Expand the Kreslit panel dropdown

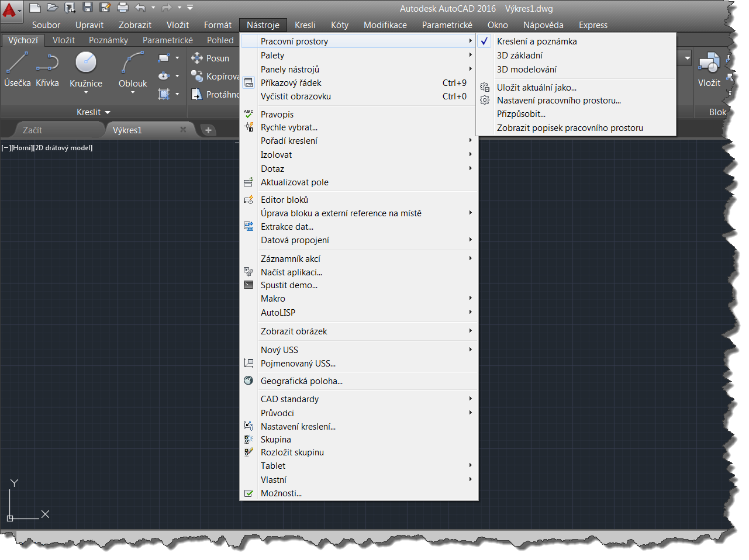point(93,112)
